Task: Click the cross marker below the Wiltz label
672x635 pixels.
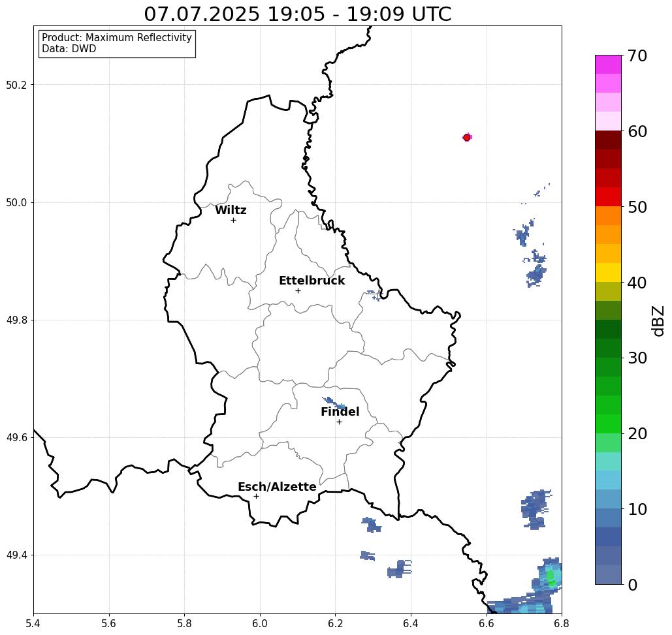Action: pyautogui.click(x=233, y=221)
